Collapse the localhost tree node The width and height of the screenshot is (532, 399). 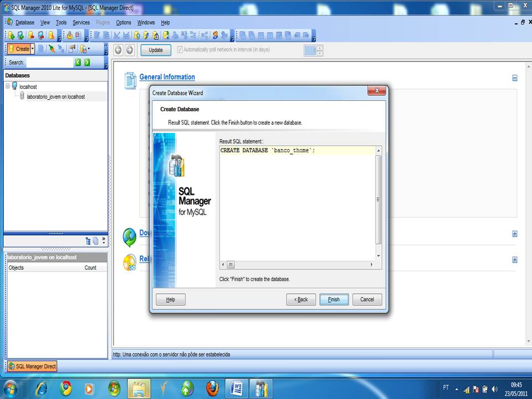coord(8,86)
